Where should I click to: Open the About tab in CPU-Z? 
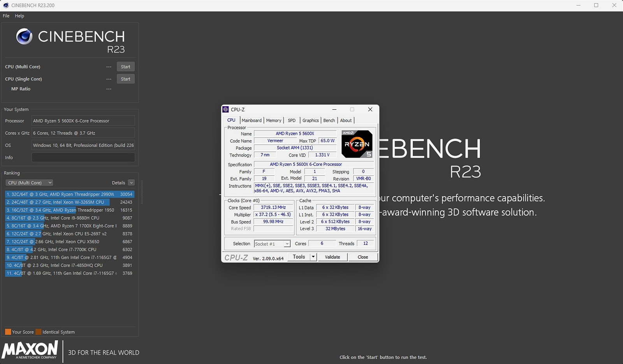346,121
